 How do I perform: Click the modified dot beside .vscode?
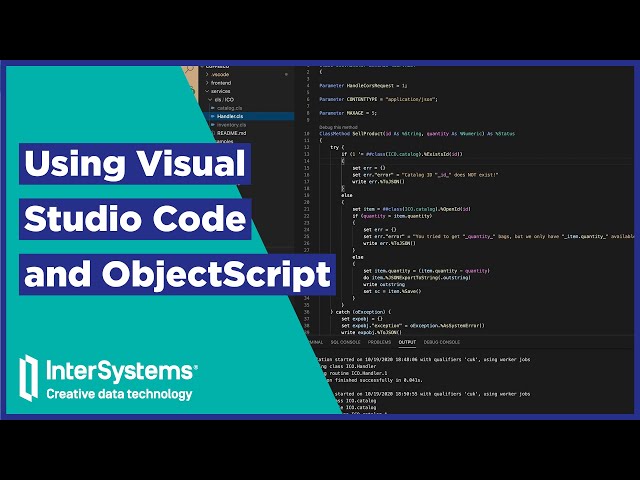click(286, 74)
